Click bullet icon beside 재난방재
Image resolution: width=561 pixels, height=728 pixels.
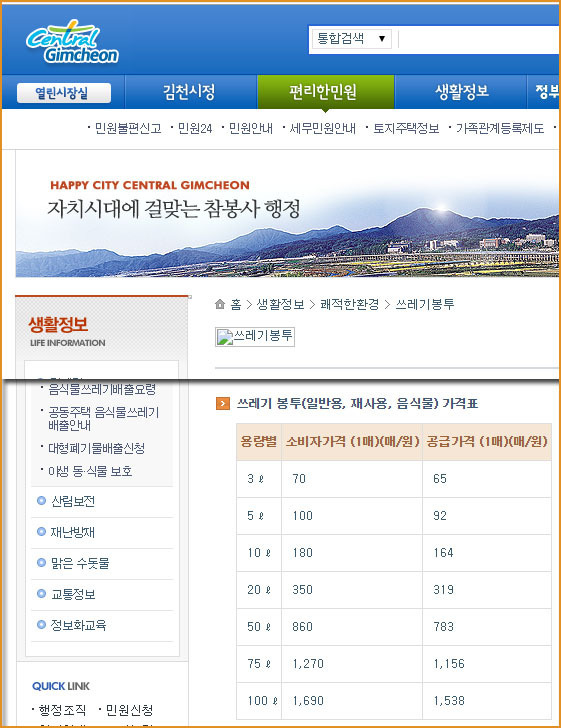(41, 532)
